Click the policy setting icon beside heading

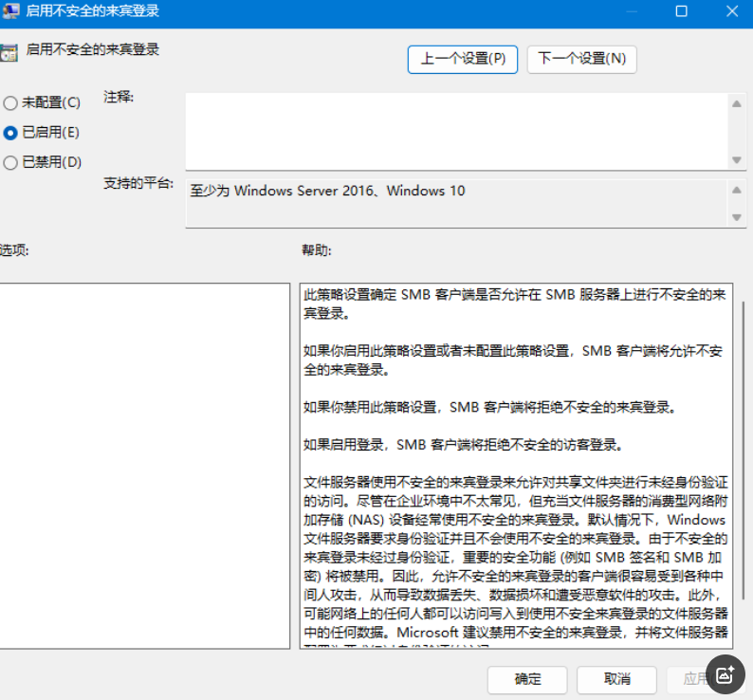(9, 52)
